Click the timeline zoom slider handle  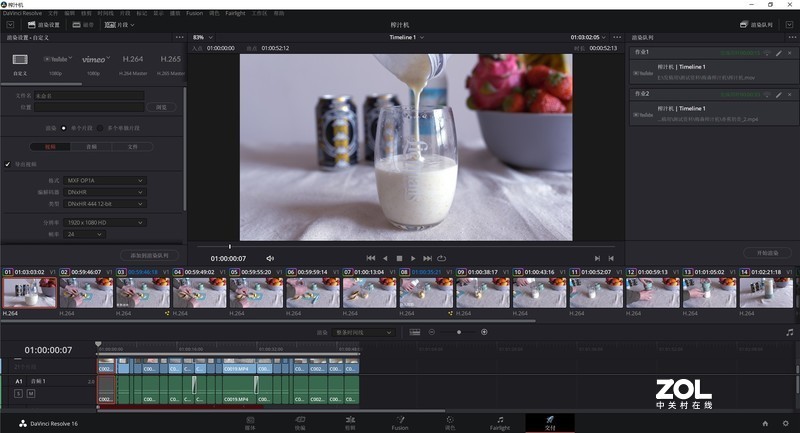(x=459, y=332)
